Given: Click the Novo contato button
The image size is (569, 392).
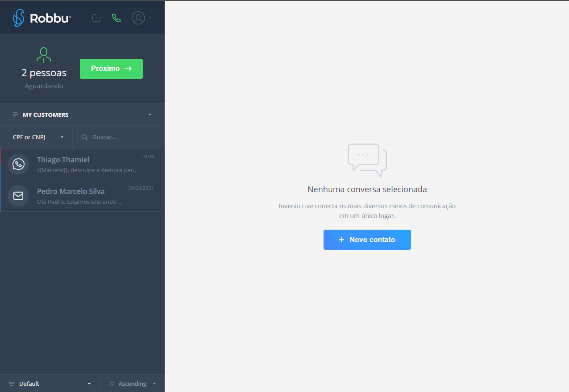Looking at the screenshot, I should click(367, 239).
